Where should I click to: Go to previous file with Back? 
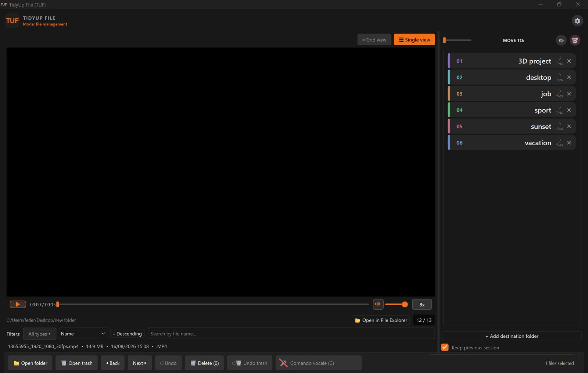pos(113,363)
